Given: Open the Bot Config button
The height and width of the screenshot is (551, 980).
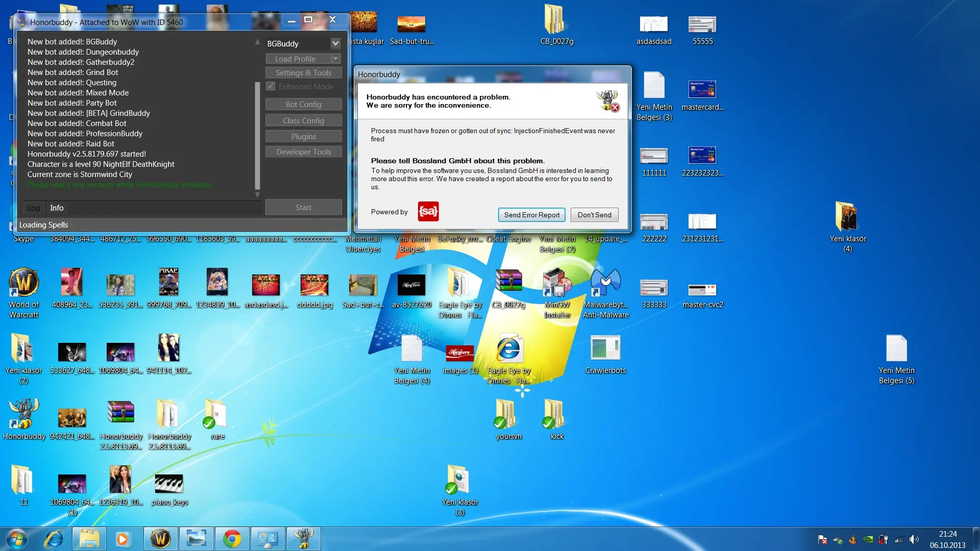Looking at the screenshot, I should point(303,104).
